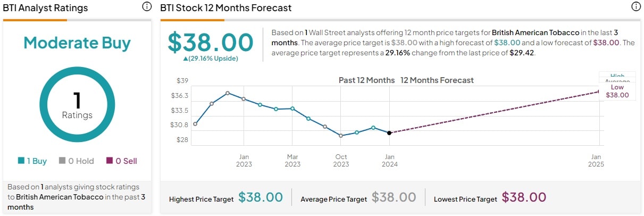Click the info icon beside 12 Months Forecast
The height and width of the screenshot is (216, 644).
click(635, 7)
